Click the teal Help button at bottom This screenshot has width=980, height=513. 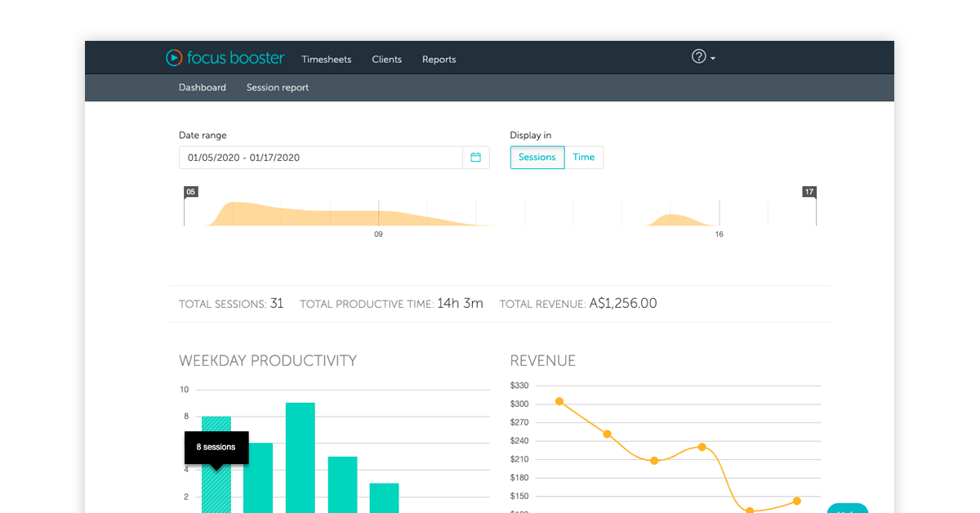pos(848,508)
